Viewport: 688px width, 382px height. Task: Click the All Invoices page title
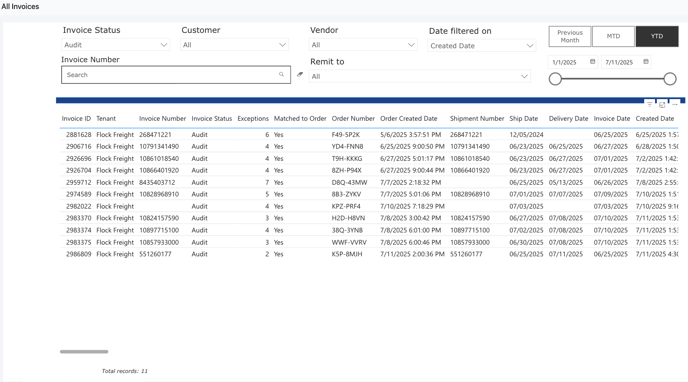[x=20, y=7]
